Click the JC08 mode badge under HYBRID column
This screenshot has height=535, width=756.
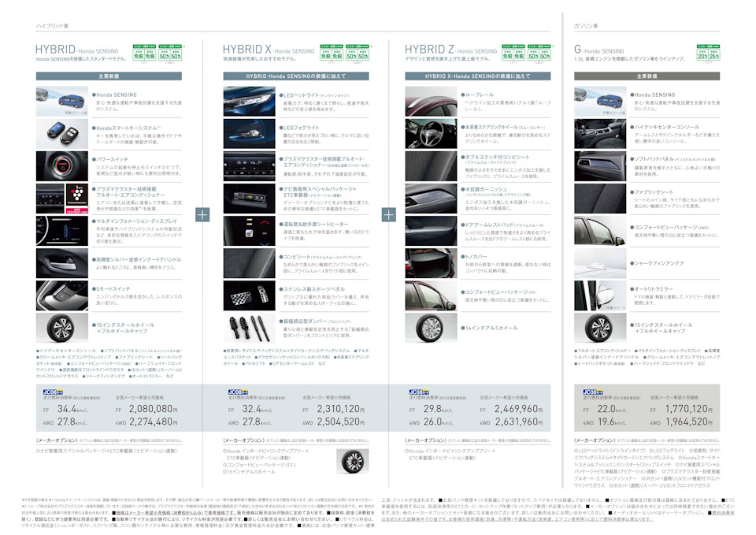click(53, 392)
